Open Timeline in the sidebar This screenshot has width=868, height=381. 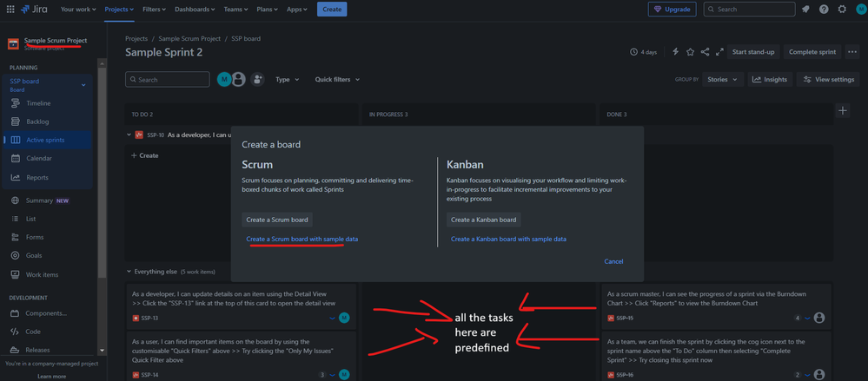click(x=38, y=103)
